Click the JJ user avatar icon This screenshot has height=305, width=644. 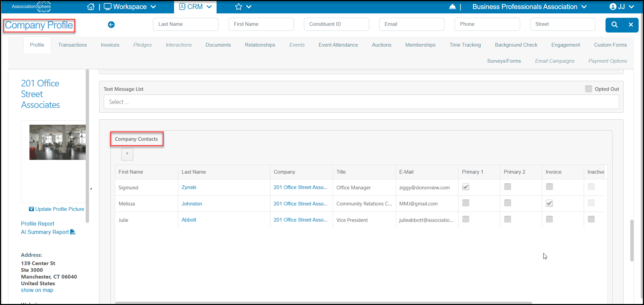coord(613,7)
